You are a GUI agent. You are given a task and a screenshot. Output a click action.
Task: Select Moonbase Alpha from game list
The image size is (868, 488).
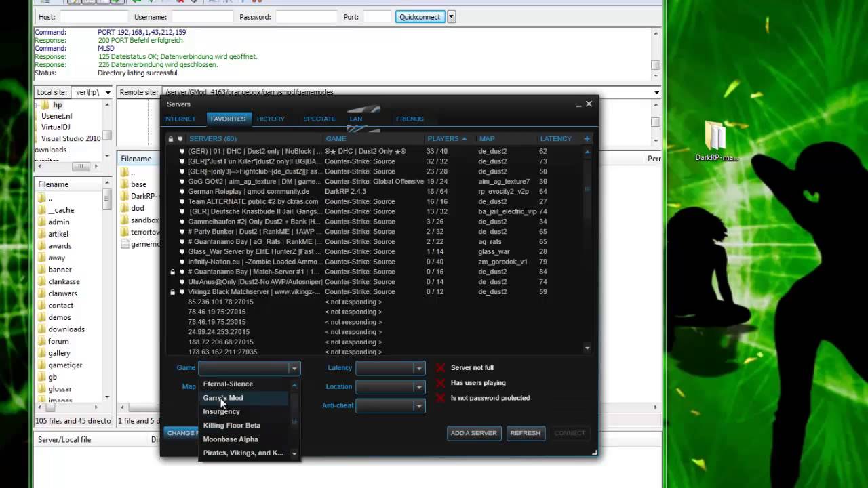point(231,439)
